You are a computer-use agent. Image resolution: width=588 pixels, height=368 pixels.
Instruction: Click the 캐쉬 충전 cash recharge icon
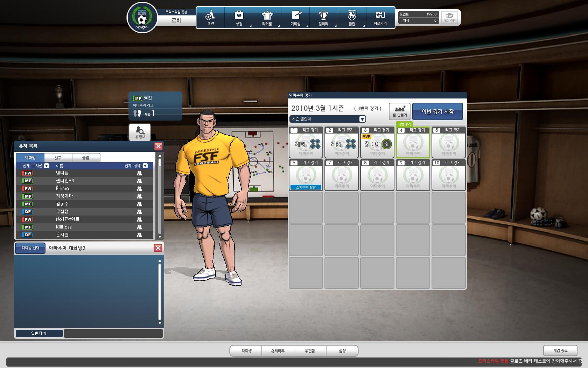click(x=449, y=17)
